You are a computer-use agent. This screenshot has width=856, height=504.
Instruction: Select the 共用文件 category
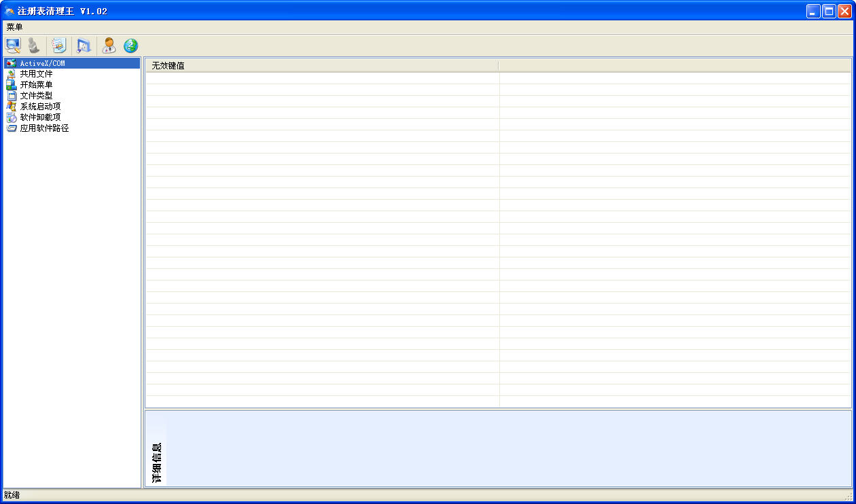(x=36, y=74)
